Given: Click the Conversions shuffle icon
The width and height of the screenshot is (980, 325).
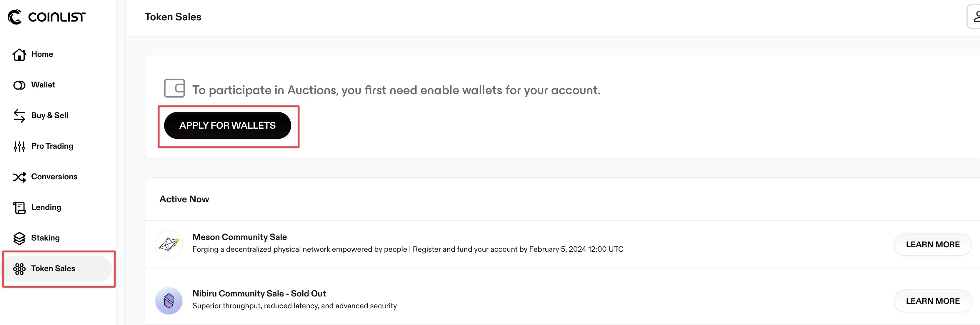Looking at the screenshot, I should (19, 177).
